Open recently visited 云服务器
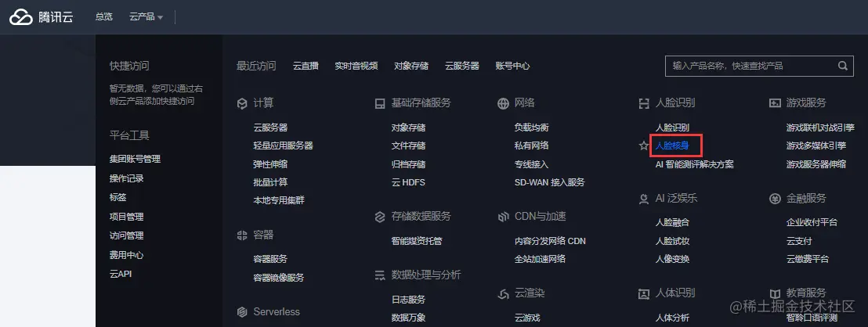This screenshot has height=327, width=868. 461,66
